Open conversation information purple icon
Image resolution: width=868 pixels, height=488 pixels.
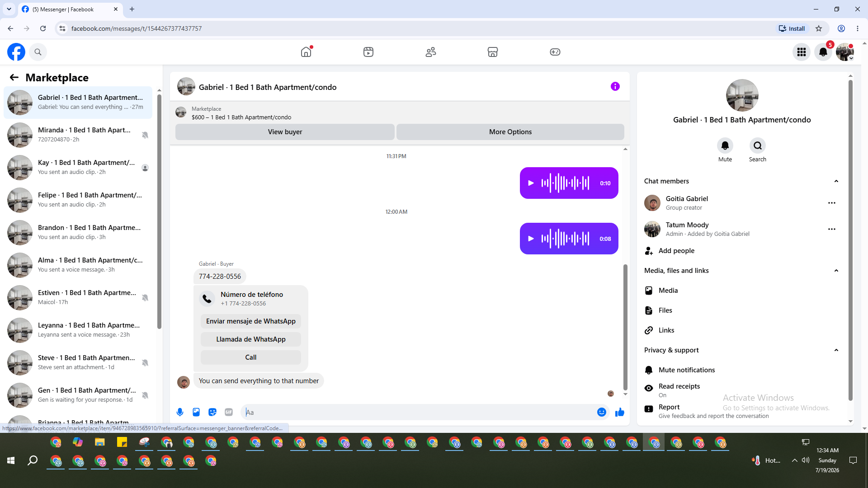tap(615, 86)
